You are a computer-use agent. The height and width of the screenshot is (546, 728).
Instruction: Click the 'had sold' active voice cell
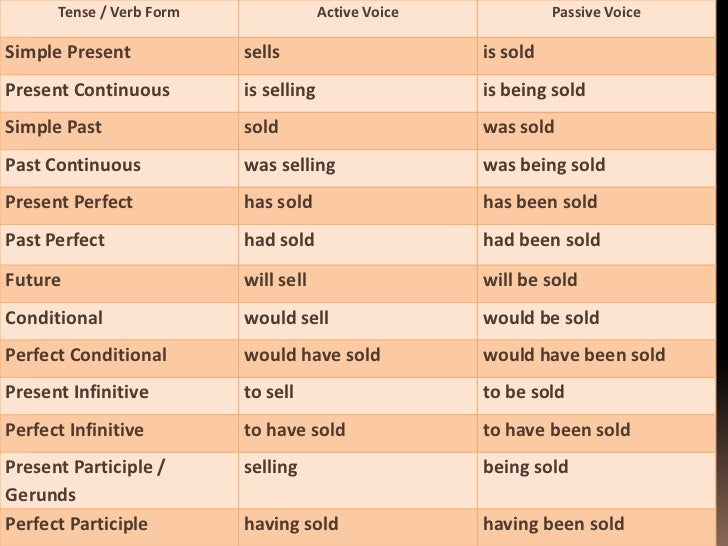(279, 240)
